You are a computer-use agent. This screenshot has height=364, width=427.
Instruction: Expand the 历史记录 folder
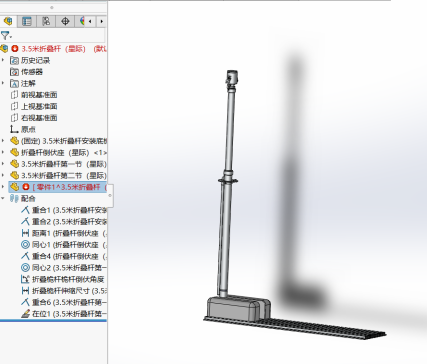coord(3,60)
